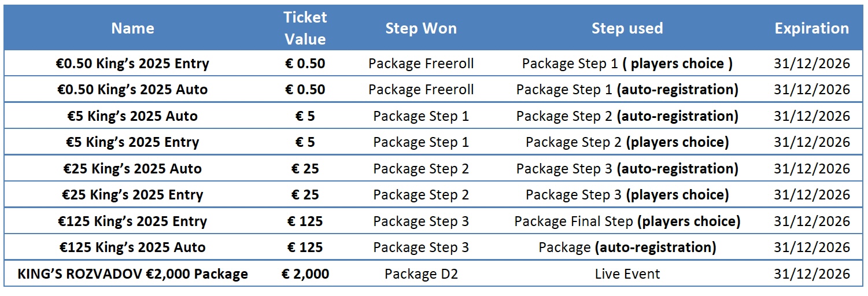Click the Live Event step used cell
Viewport: 868px width, 296px height.
coord(627,274)
